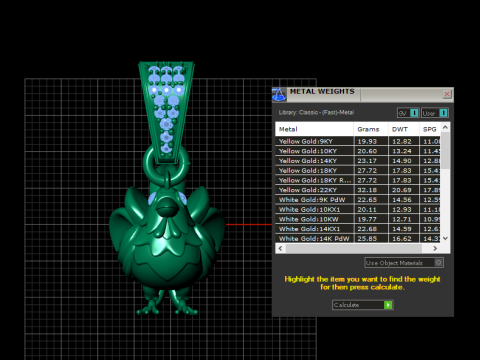Screen dimensions: 480x360
Task: Click the 32.18 grams value
Action: click(x=367, y=190)
